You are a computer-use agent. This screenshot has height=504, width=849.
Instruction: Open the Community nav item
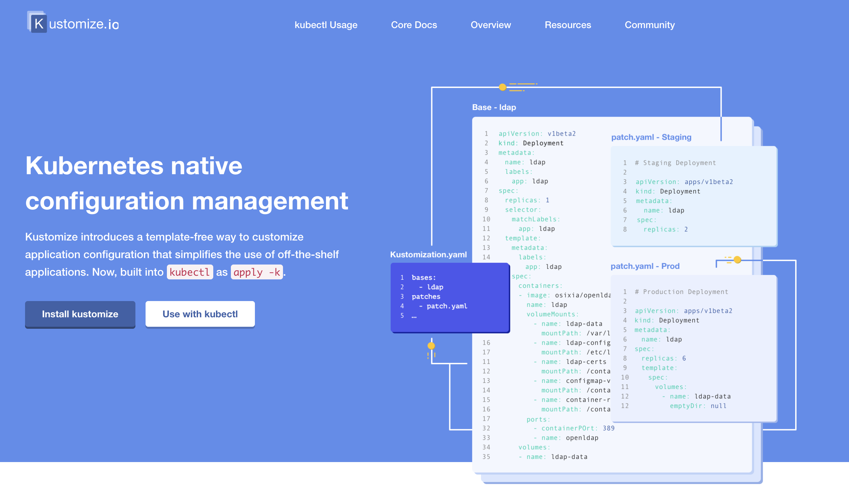coord(650,25)
